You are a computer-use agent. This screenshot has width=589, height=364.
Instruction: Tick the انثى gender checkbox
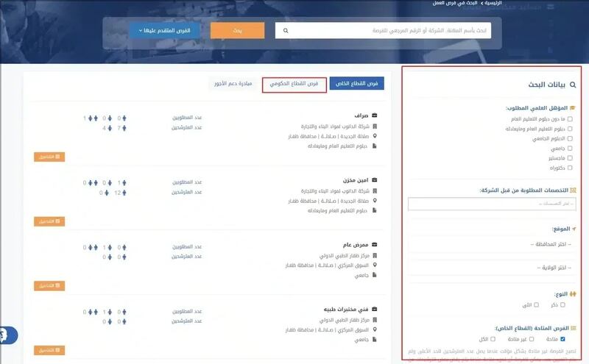[537, 305]
